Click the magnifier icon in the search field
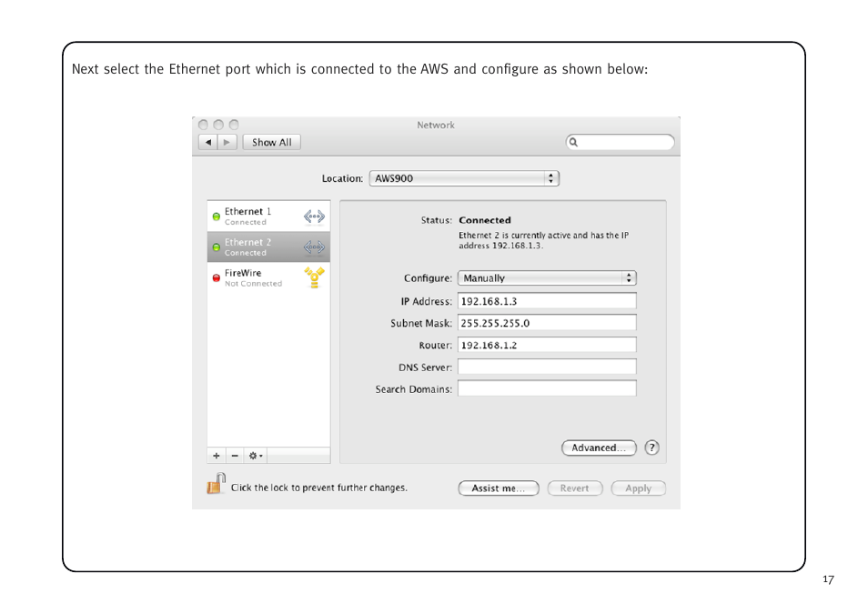Viewport: 868px width, 614px height. (573, 142)
